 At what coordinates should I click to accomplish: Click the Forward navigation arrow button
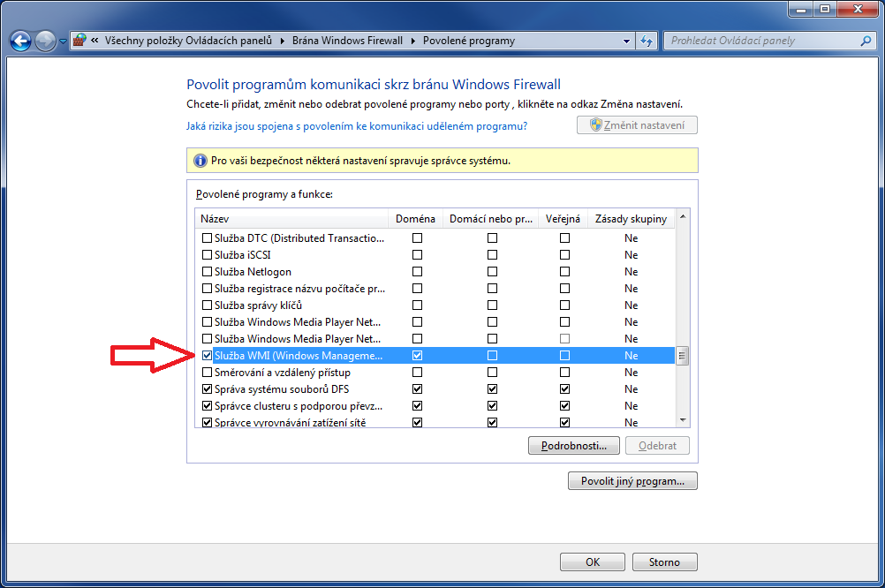pyautogui.click(x=45, y=41)
